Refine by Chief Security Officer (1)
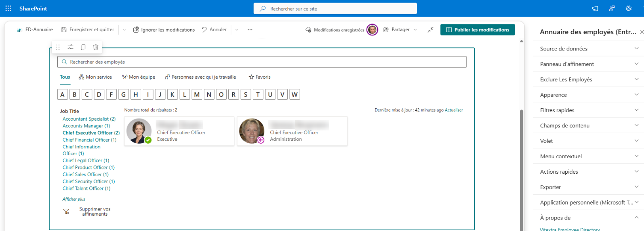The width and height of the screenshot is (644, 231). [89, 181]
